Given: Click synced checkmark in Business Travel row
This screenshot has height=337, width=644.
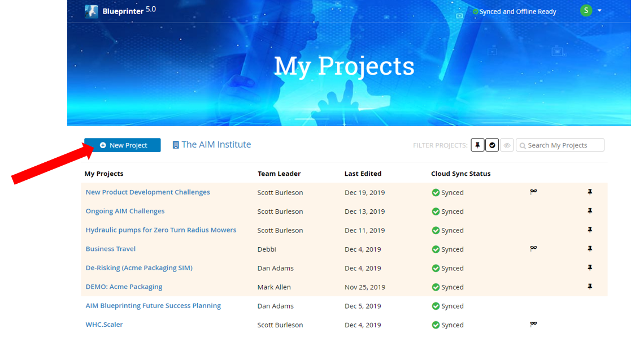Looking at the screenshot, I should (436, 249).
